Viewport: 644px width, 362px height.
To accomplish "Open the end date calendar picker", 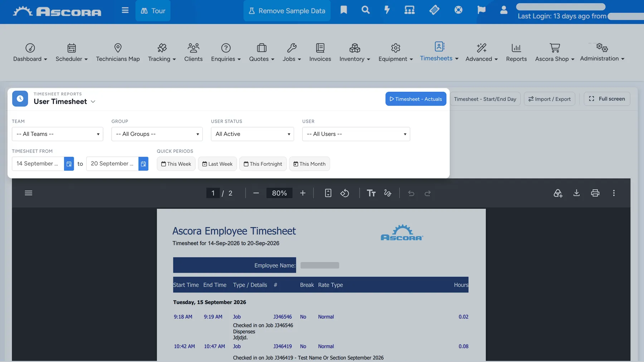I will (x=143, y=164).
